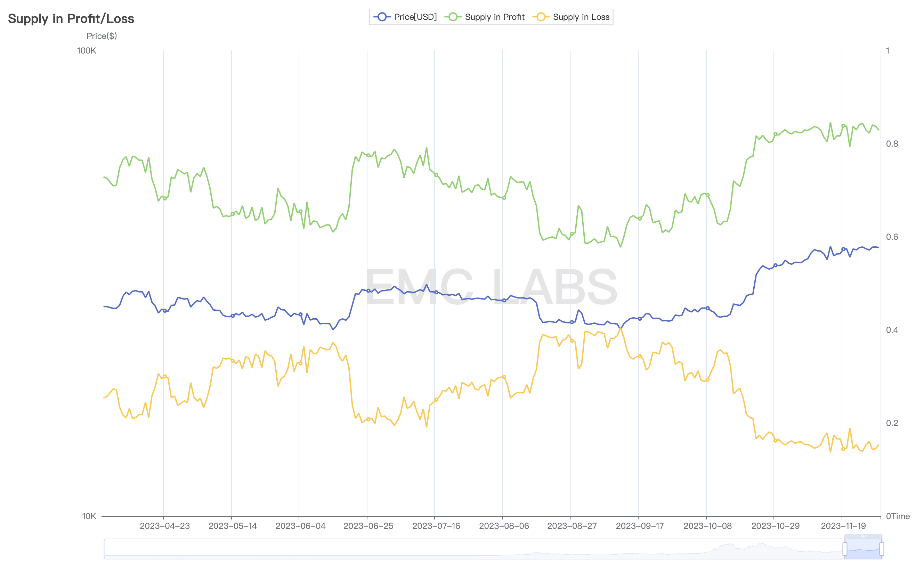The width and height of the screenshot is (924, 565).
Task: Click the EMC LABS watermark
Action: coord(491,287)
